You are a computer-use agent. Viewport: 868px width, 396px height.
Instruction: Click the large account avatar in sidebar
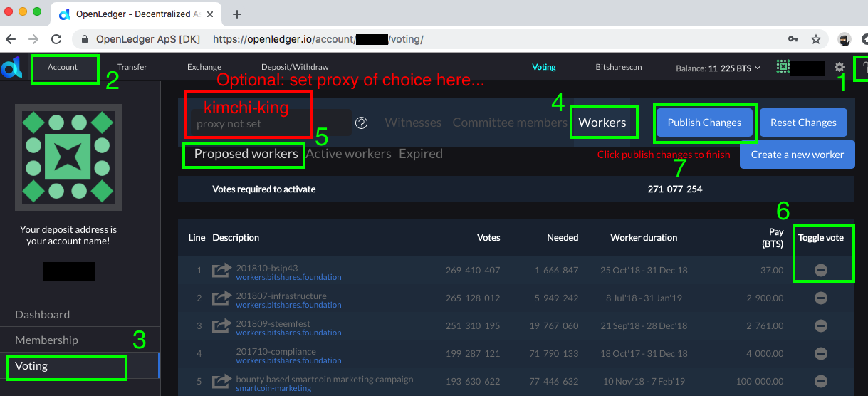tap(69, 156)
